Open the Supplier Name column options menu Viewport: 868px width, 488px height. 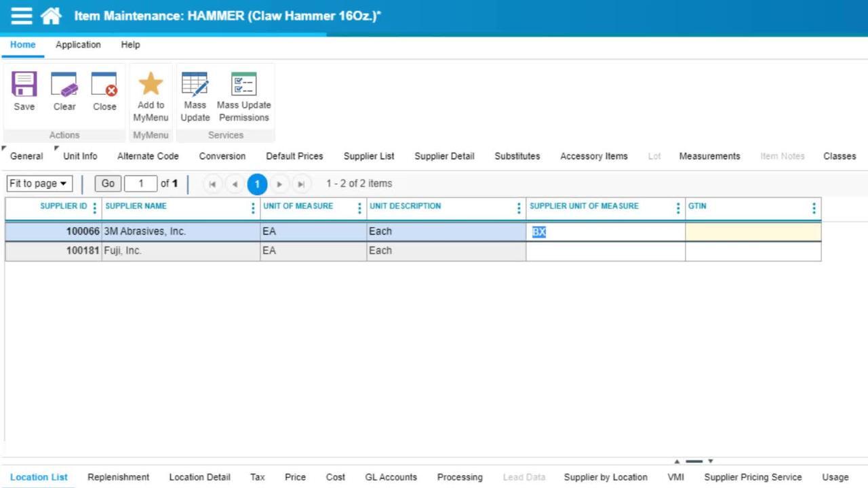[x=253, y=208]
